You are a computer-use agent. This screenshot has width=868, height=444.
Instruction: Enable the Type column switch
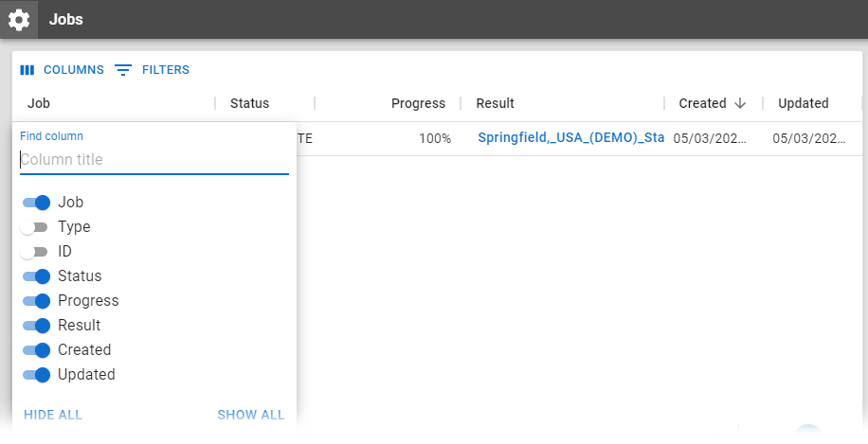point(34,227)
